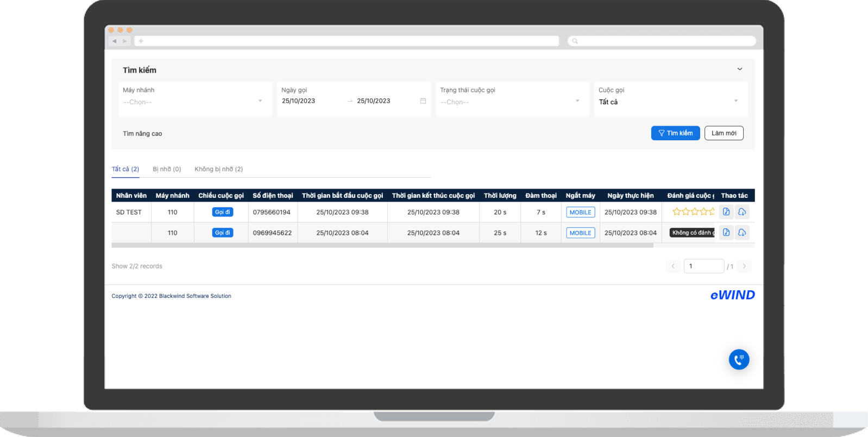
Task: Go to the next page arrow
Action: [744, 266]
